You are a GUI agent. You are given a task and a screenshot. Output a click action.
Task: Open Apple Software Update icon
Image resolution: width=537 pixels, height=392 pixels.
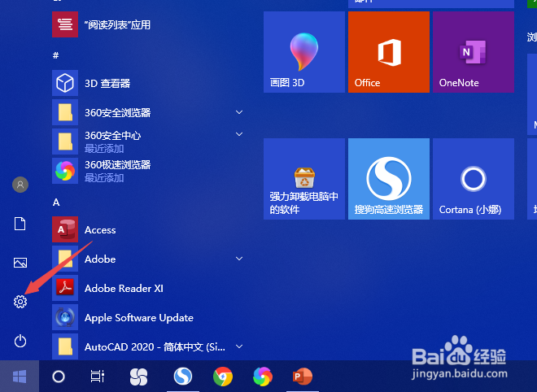coord(65,317)
